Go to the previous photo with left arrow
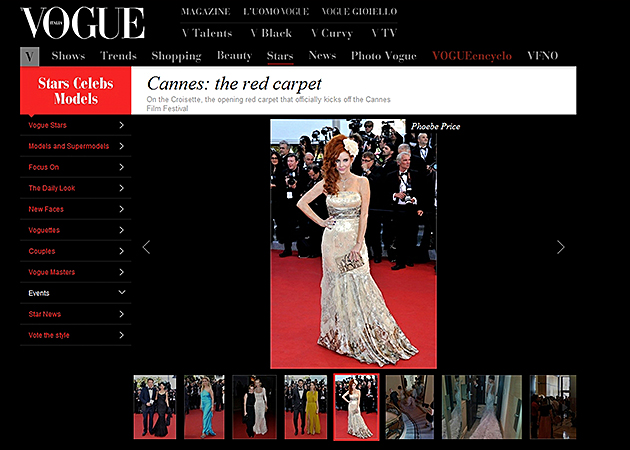This screenshot has width=630, height=450. (x=146, y=247)
